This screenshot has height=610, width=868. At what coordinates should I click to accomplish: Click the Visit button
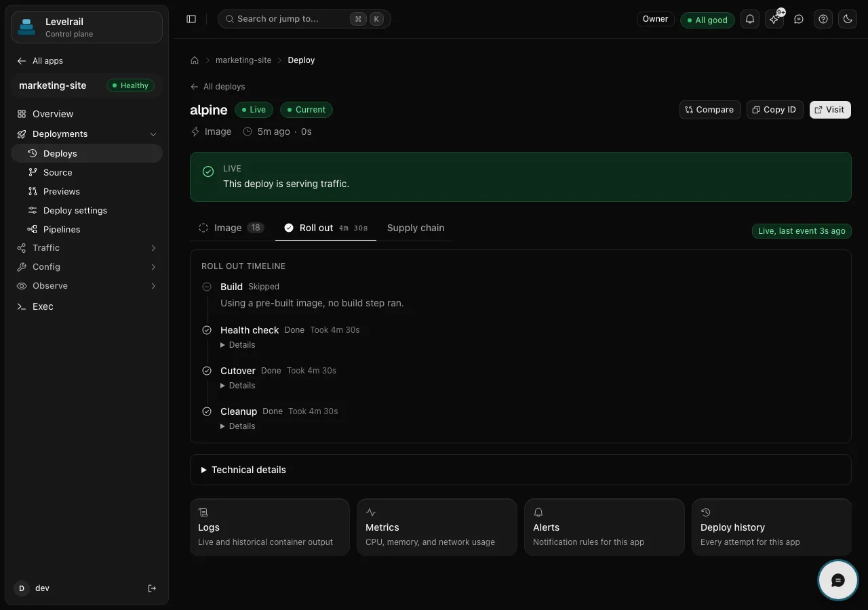click(x=830, y=110)
